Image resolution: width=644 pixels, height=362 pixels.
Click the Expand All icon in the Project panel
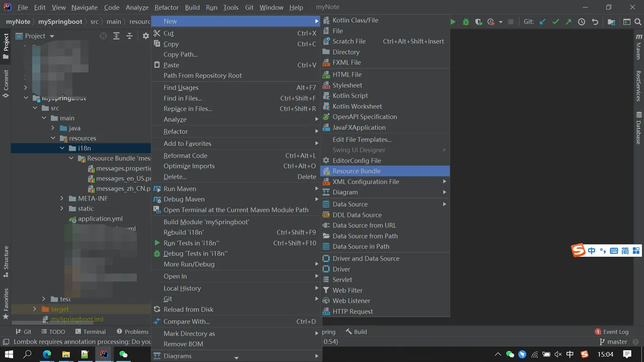(116, 36)
